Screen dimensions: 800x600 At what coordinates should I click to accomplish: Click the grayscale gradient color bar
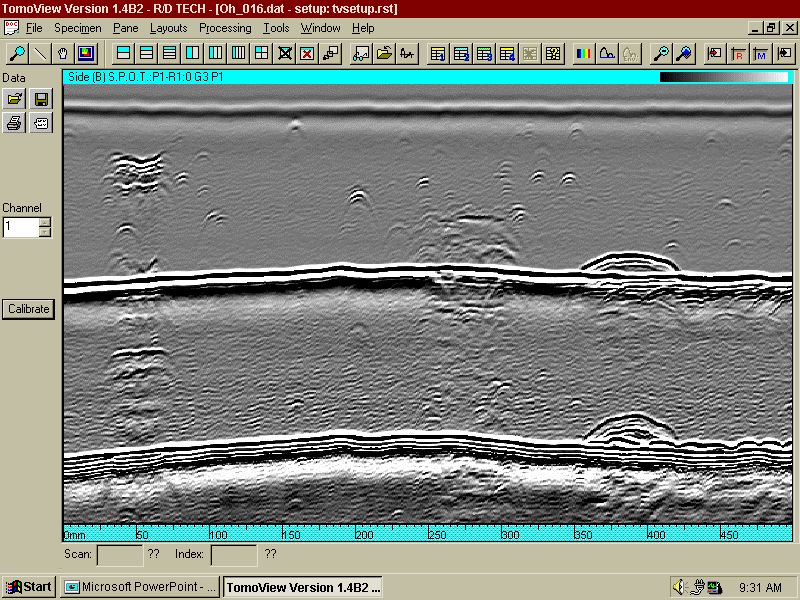[x=723, y=76]
